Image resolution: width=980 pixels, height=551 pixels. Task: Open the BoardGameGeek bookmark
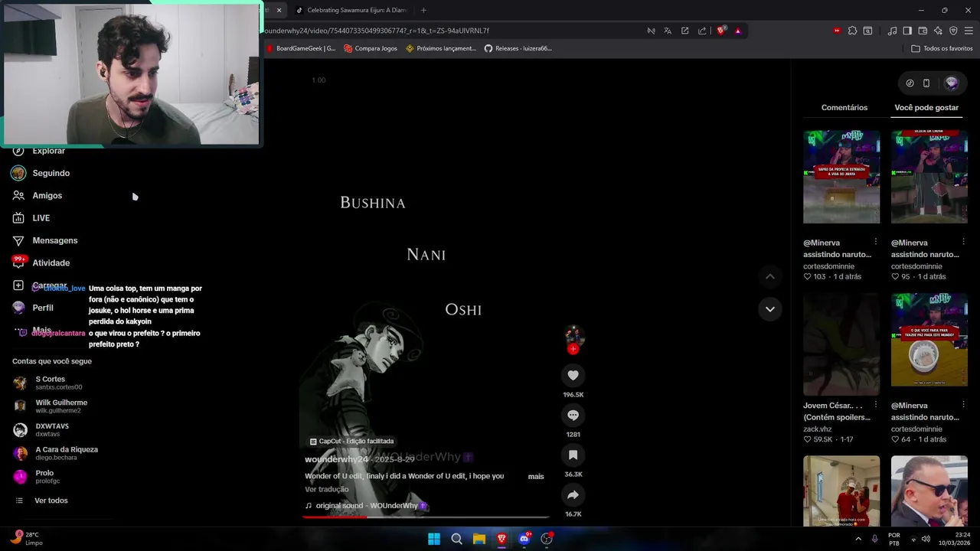[302, 48]
